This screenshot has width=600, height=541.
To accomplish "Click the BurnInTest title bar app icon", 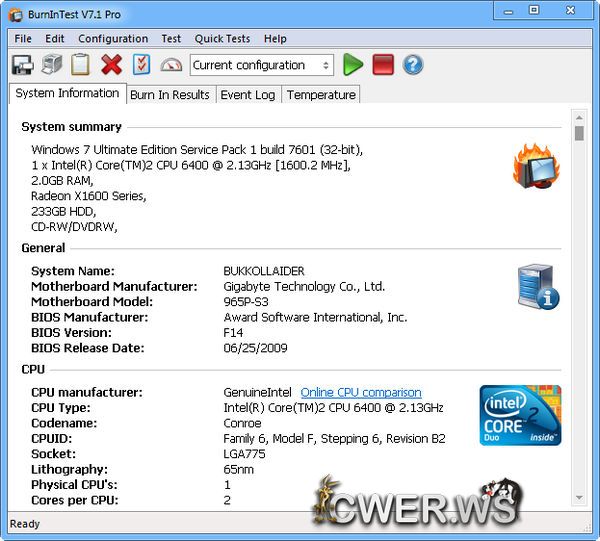I will coord(16,15).
